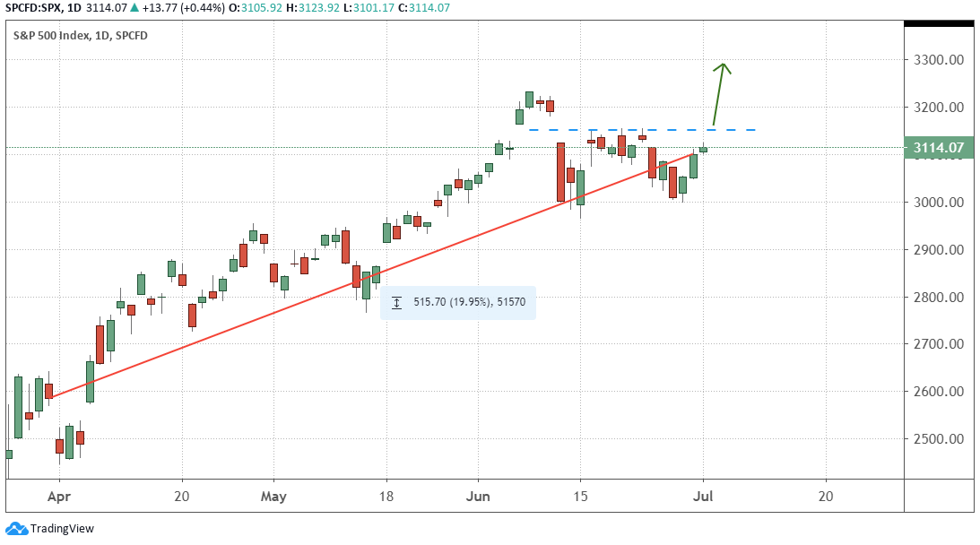Click the 515.70 (19.95%) measurement tooltip

click(x=459, y=303)
